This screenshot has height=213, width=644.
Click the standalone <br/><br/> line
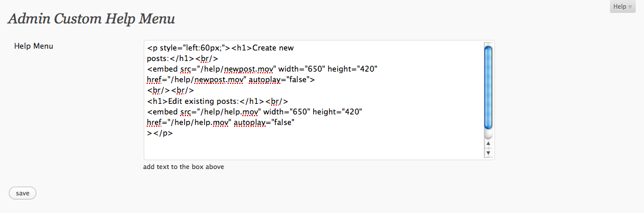click(x=170, y=90)
